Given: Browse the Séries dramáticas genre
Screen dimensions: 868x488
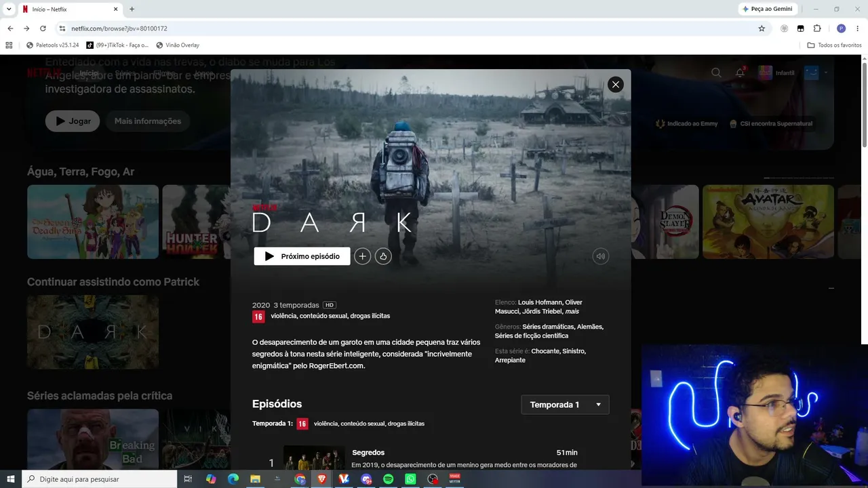Looking at the screenshot, I should point(548,327).
